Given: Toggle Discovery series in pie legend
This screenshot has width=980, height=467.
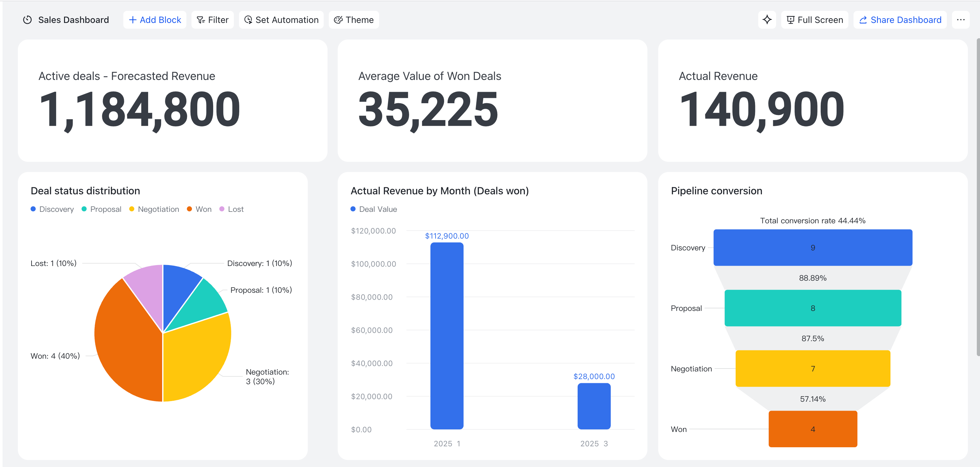Looking at the screenshot, I should (x=52, y=209).
